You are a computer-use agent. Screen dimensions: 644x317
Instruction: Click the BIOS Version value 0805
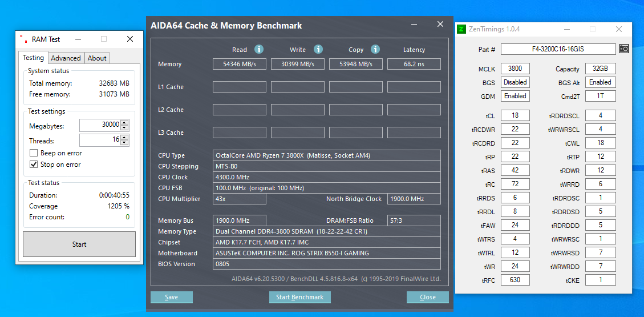click(326, 264)
